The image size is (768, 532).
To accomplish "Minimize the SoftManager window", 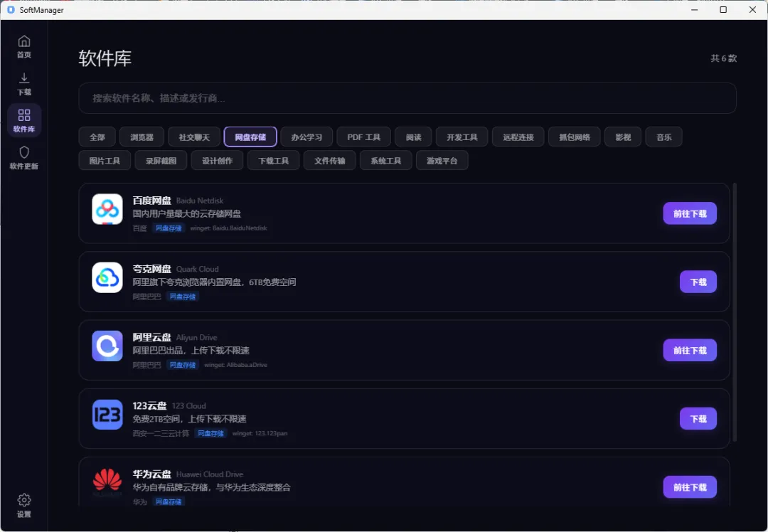I will tap(694, 10).
